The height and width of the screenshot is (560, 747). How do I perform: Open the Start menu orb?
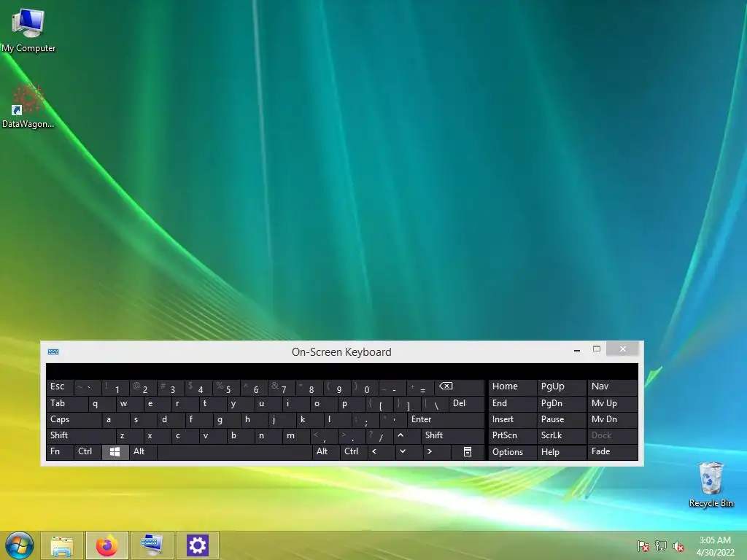point(19,545)
